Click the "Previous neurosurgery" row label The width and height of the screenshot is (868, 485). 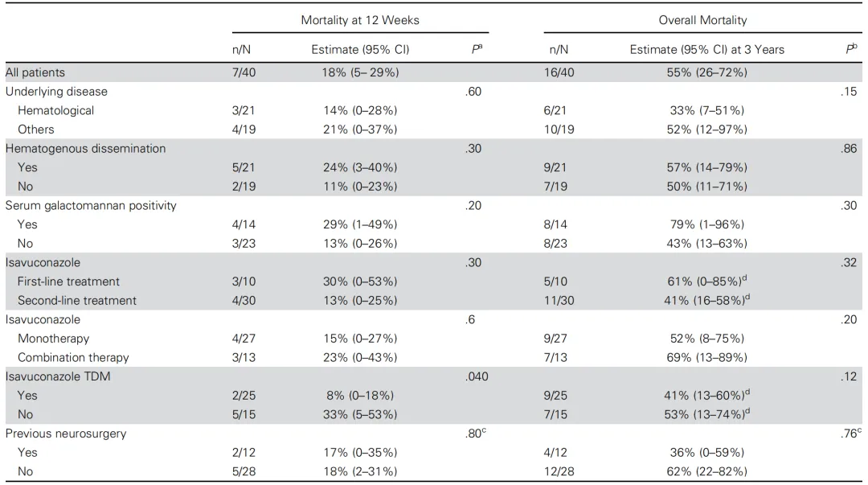click(66, 434)
